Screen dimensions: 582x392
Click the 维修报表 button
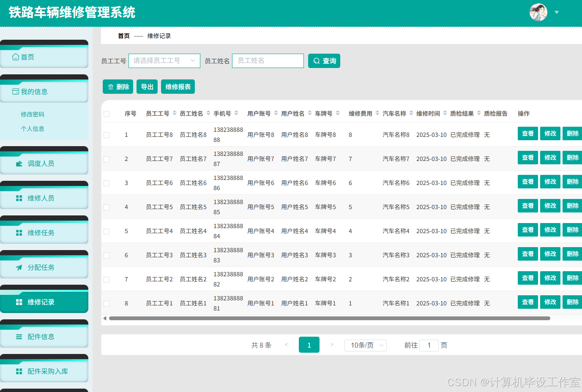[178, 87]
